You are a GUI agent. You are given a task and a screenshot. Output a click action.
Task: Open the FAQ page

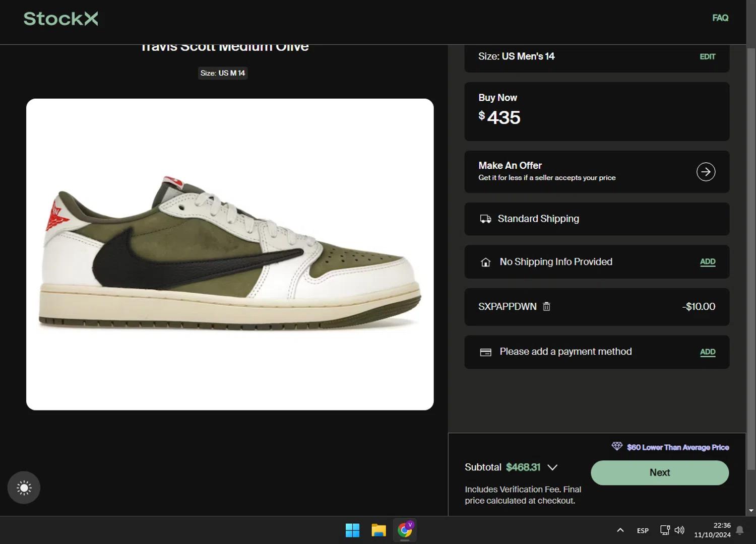[x=720, y=18]
